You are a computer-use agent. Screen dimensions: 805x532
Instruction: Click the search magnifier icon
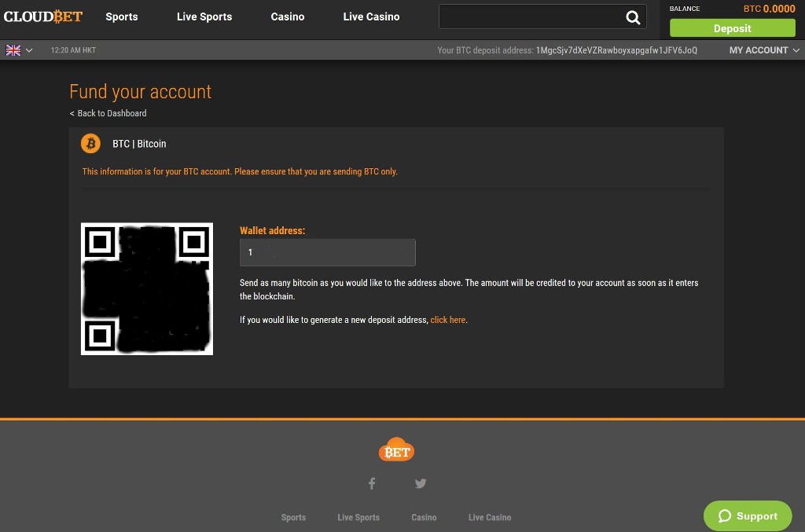633,17
